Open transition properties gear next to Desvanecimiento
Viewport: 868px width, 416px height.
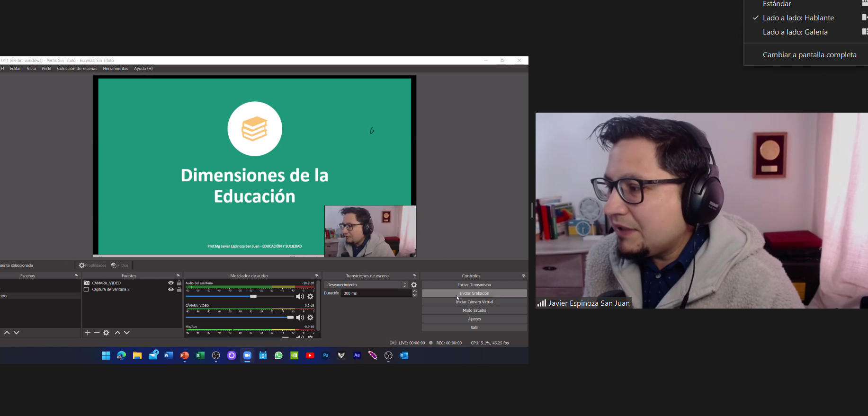(x=414, y=285)
